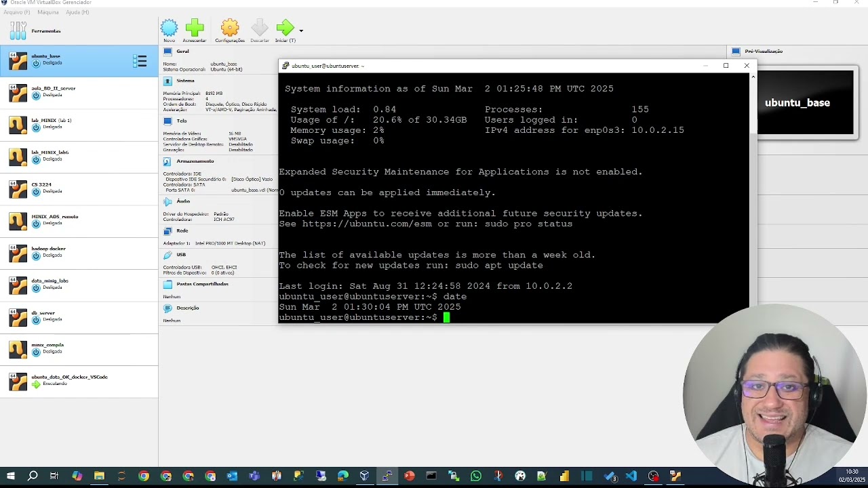
Task: Click the PuTTY terminal title bar icon
Action: tap(285, 66)
